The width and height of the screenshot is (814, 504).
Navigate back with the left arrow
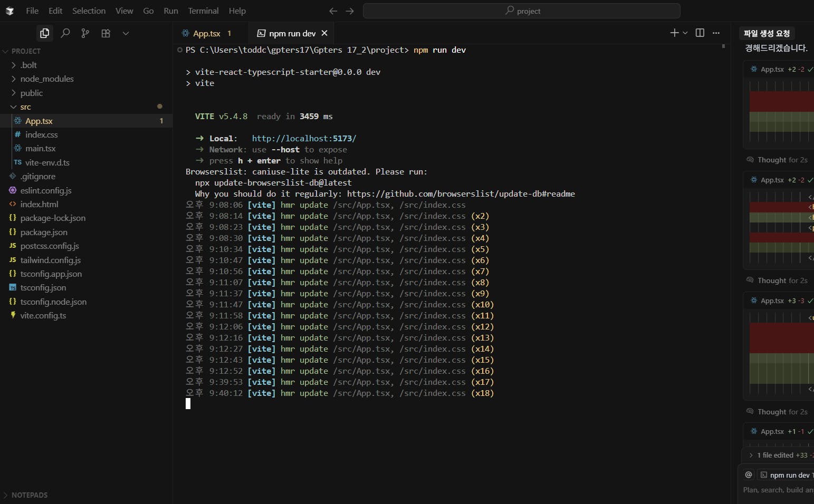(x=333, y=11)
